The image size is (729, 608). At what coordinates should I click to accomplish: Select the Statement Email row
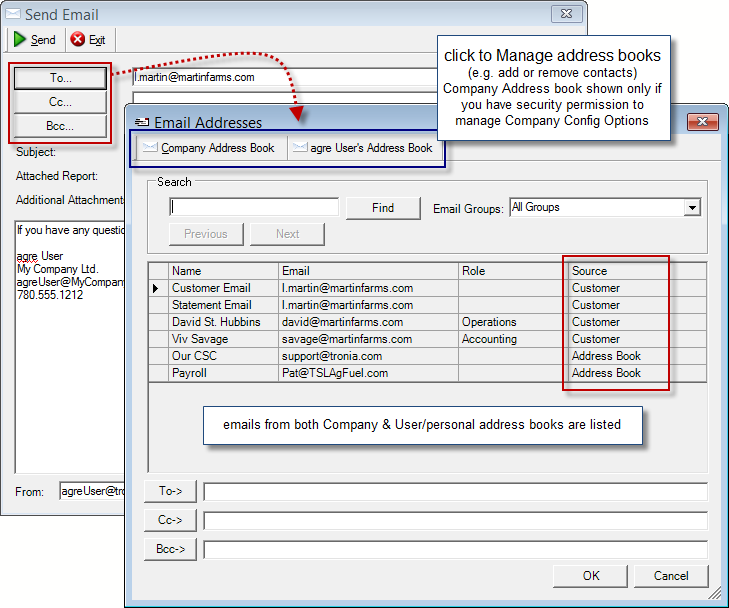(x=428, y=305)
